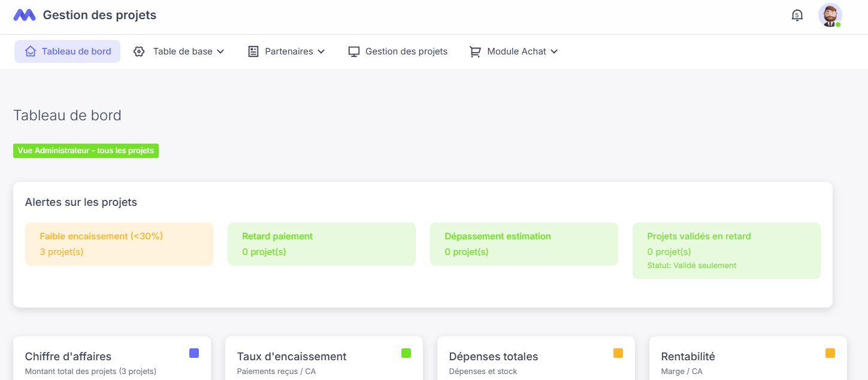Viewport: 868px width, 380px height.
Task: Click the Projets validés en retard card
Action: coord(726,251)
